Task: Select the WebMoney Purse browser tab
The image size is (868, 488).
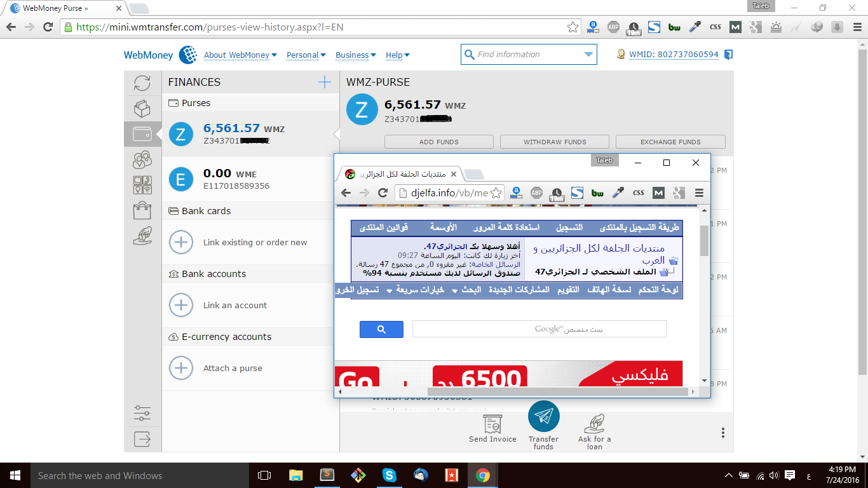Action: [x=65, y=8]
